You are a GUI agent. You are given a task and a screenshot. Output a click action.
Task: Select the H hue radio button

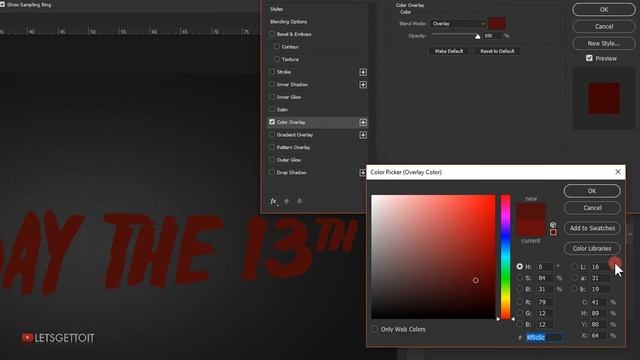click(520, 267)
